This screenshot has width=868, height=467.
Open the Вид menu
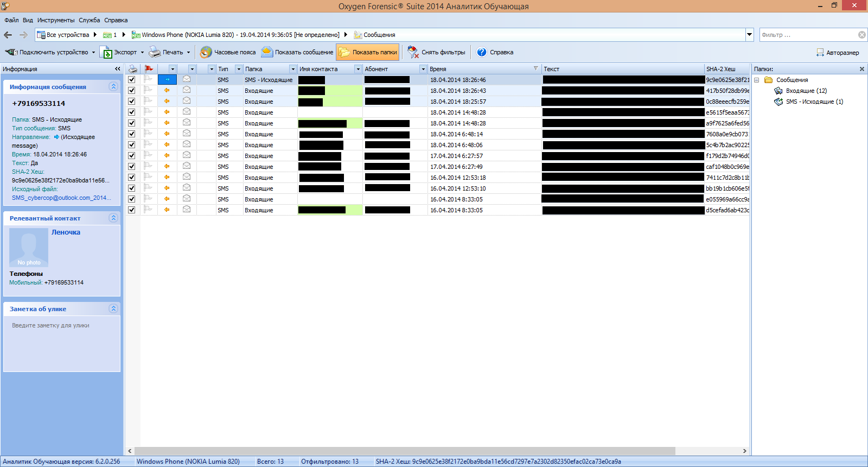[x=28, y=20]
